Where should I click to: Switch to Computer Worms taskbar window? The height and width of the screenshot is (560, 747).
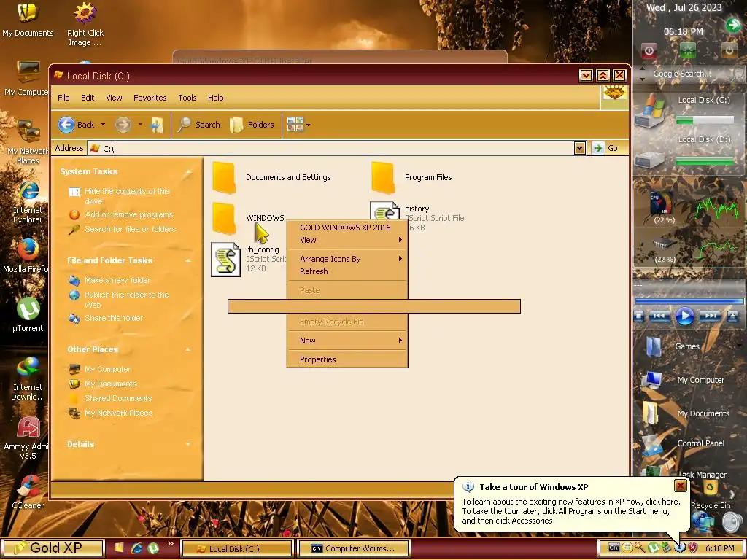click(x=353, y=548)
